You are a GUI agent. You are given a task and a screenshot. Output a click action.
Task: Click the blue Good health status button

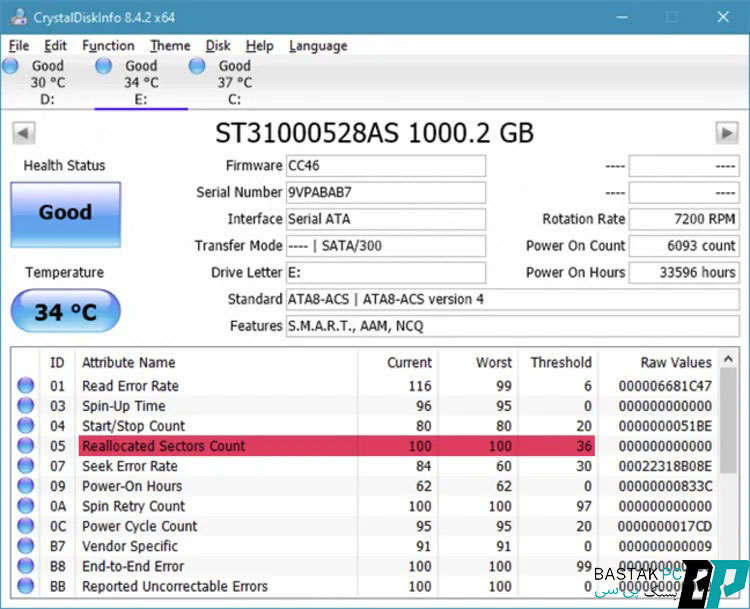pos(65,213)
